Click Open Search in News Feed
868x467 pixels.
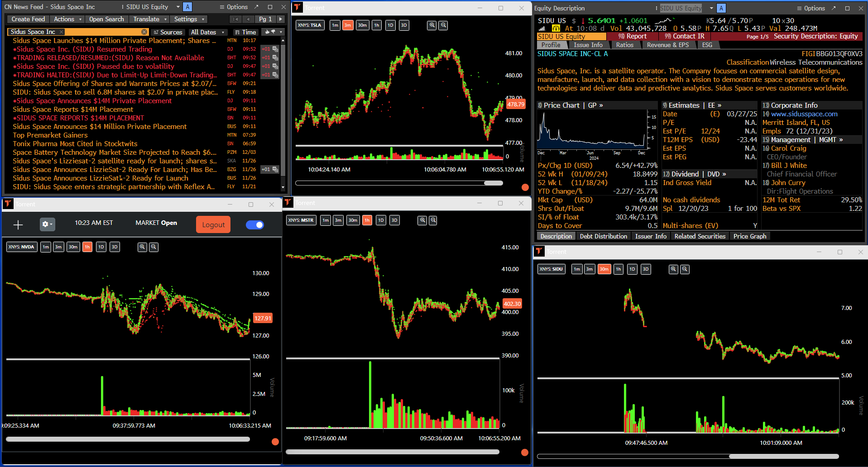pos(106,19)
